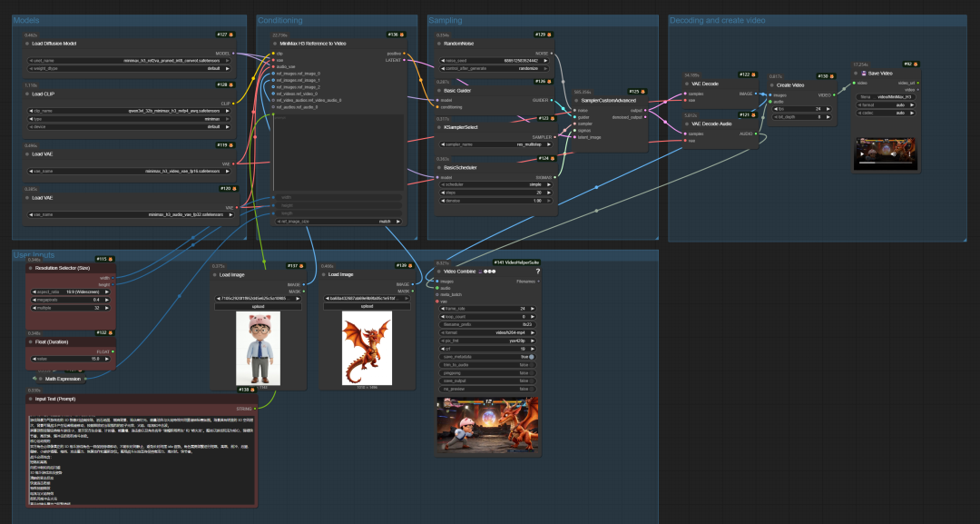Increase Float (Duration) value
This screenshot has width=980, height=524.
click(107, 359)
